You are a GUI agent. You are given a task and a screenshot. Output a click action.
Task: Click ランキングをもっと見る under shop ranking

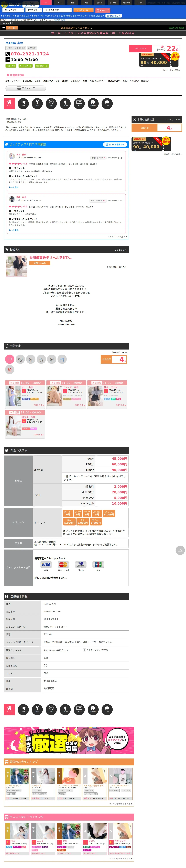[x=121, y=804]
